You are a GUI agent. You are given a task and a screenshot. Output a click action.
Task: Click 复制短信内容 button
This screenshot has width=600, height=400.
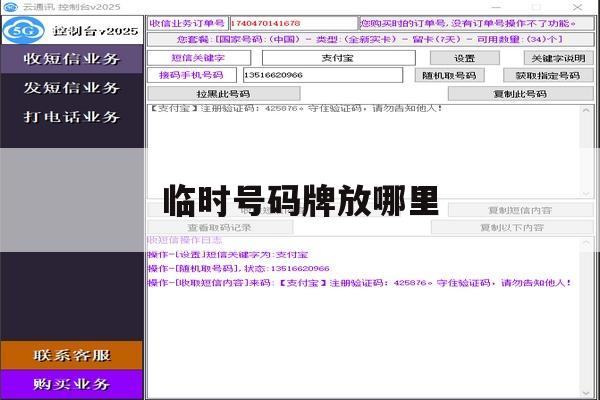(520, 210)
